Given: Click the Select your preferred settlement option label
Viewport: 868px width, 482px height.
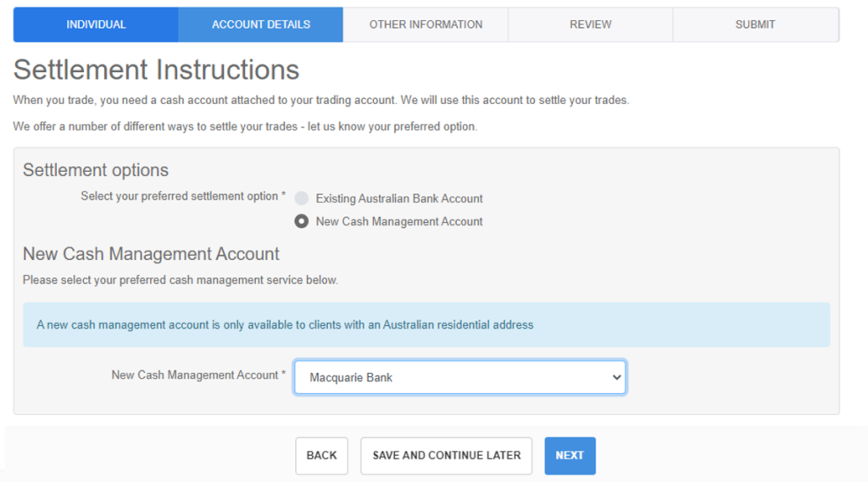Looking at the screenshot, I should click(x=183, y=197).
